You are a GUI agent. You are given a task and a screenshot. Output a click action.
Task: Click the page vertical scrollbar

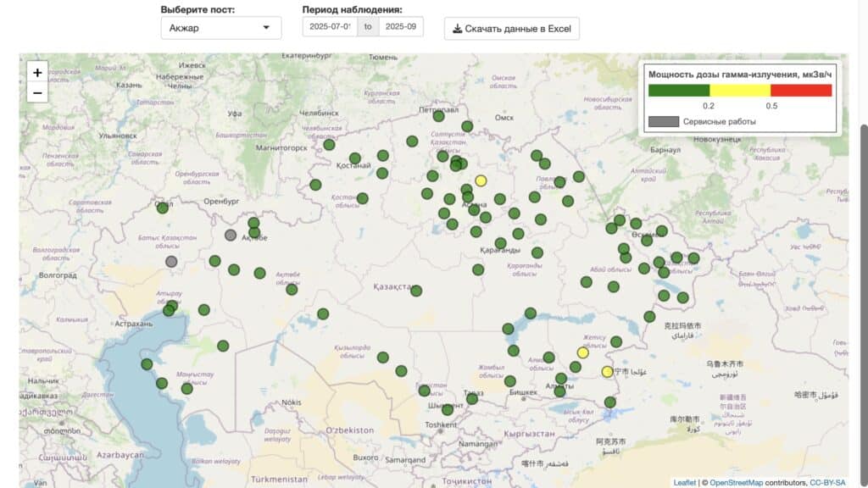tap(864, 304)
